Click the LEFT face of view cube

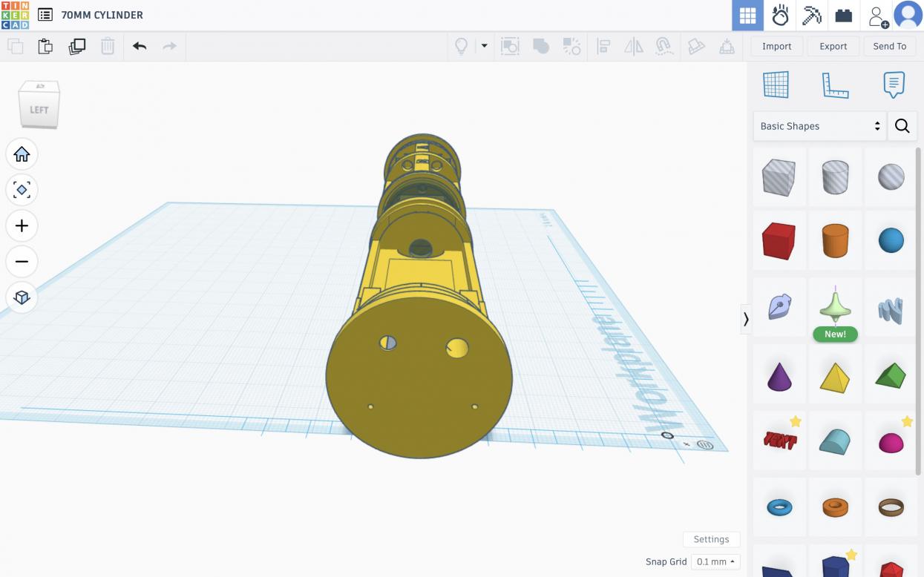pos(39,110)
